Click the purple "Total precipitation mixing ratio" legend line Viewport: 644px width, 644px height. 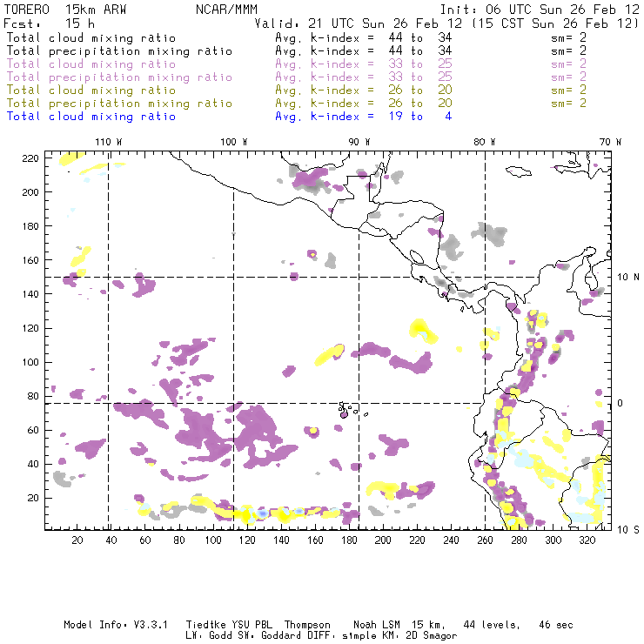(119, 77)
